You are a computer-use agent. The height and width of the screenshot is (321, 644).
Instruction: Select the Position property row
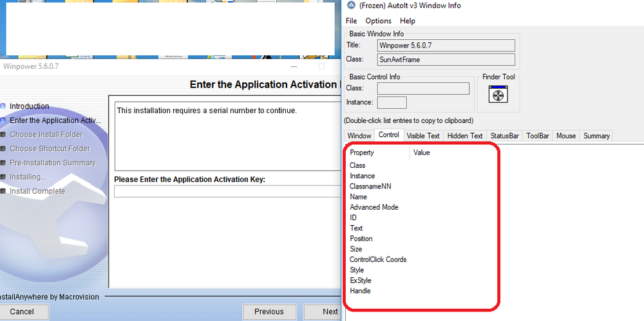(361, 239)
